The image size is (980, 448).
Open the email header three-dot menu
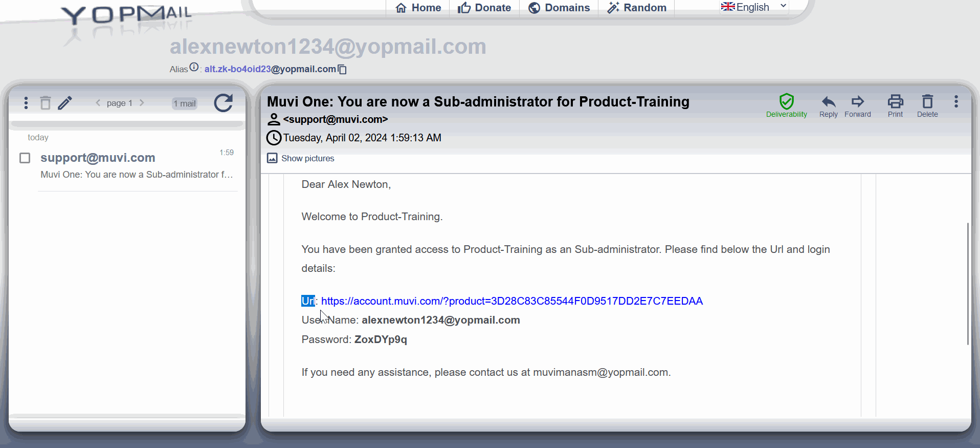click(956, 101)
